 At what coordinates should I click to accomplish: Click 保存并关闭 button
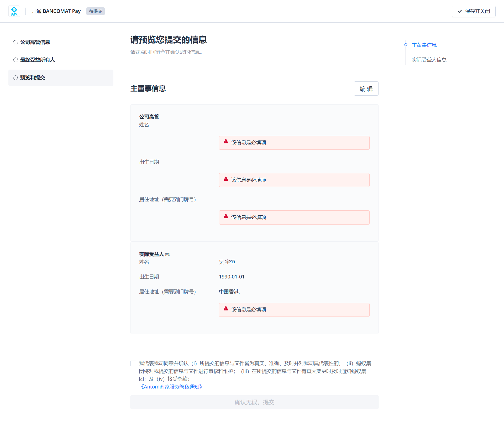click(x=473, y=11)
